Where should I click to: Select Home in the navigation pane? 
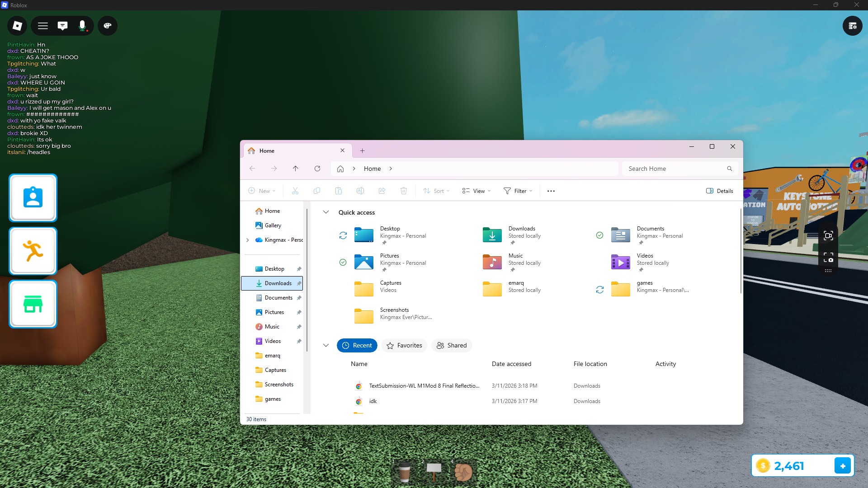tap(272, 211)
